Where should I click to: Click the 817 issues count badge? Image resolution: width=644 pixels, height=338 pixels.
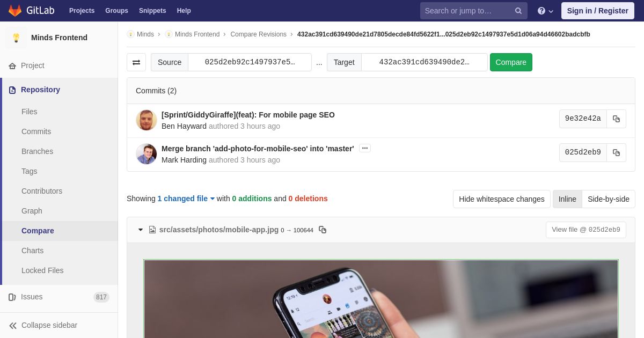(101, 297)
